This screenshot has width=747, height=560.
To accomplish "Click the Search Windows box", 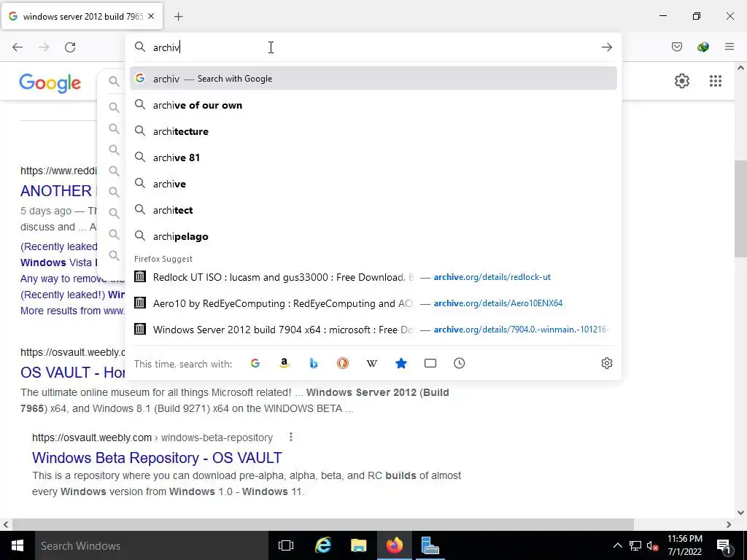I will [x=152, y=545].
